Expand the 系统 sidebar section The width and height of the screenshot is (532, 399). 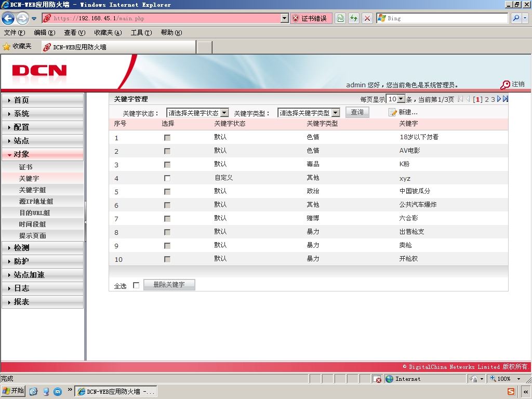coord(43,114)
